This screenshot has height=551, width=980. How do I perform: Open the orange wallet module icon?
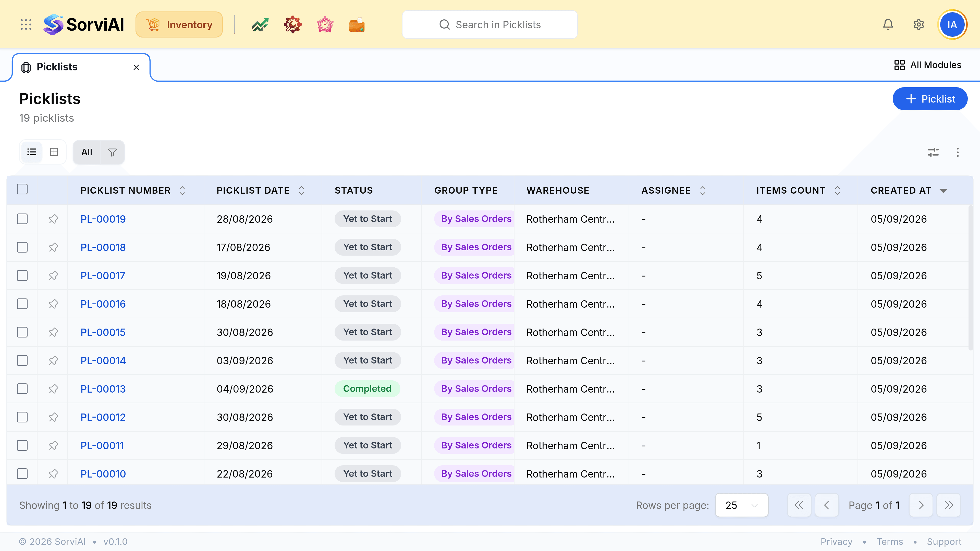357,25
